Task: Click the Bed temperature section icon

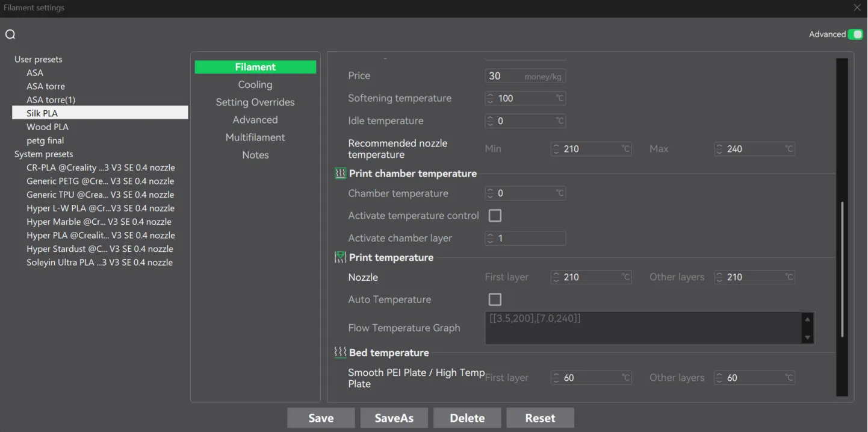Action: (x=340, y=352)
